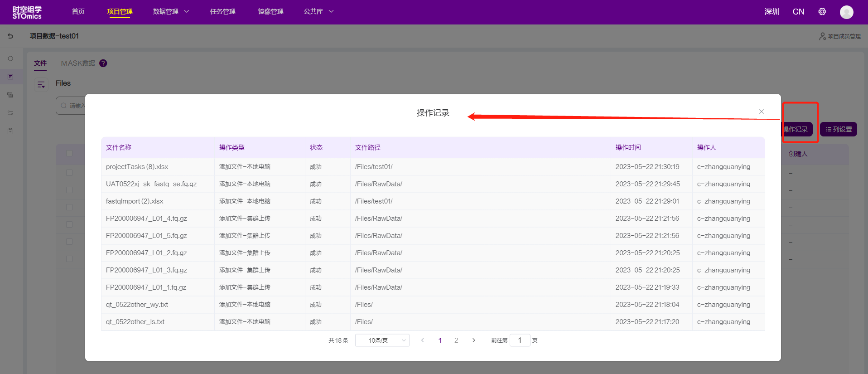Check the first file row checkbox

tap(69, 173)
